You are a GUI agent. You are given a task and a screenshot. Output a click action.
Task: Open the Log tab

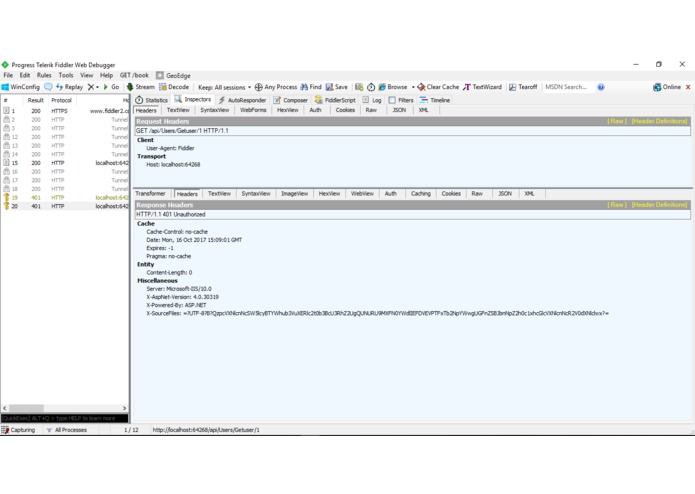pos(372,100)
